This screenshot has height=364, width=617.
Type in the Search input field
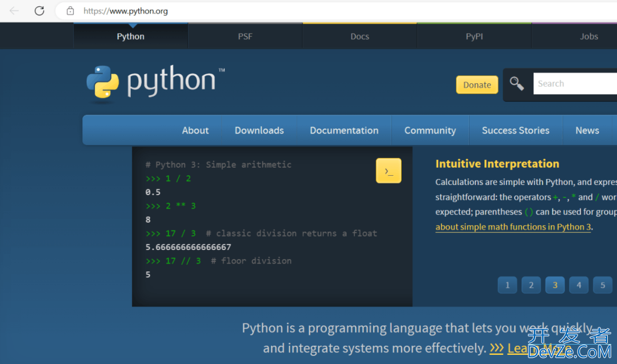tap(575, 84)
